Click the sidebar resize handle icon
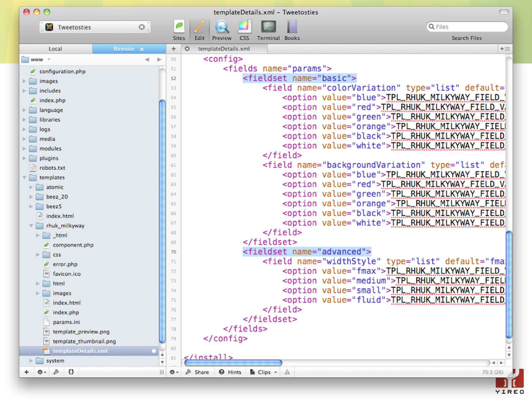This screenshot has height=399, width=532. (162, 372)
